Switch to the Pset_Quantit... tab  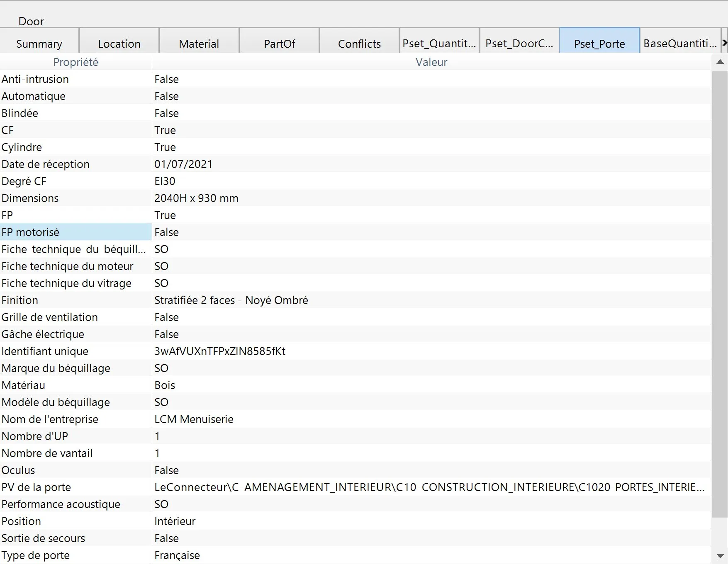[439, 41]
